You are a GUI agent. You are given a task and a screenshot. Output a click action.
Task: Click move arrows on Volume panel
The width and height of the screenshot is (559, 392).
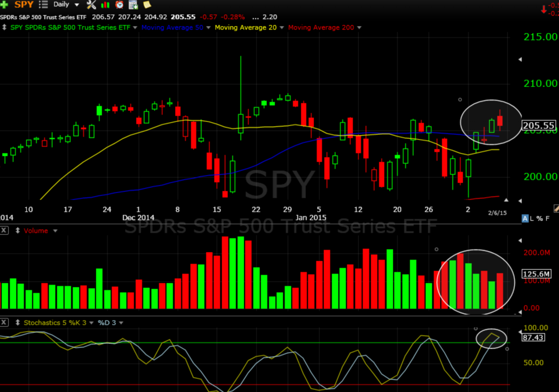coord(17,230)
